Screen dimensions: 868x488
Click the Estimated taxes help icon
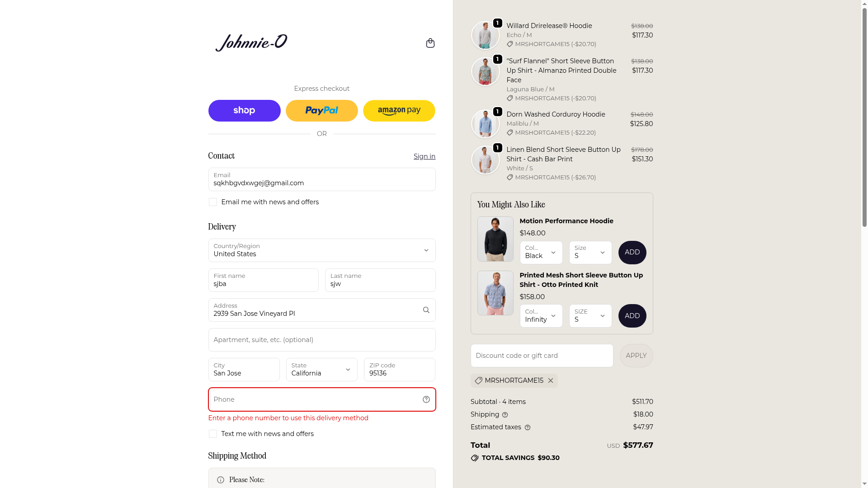(x=527, y=427)
